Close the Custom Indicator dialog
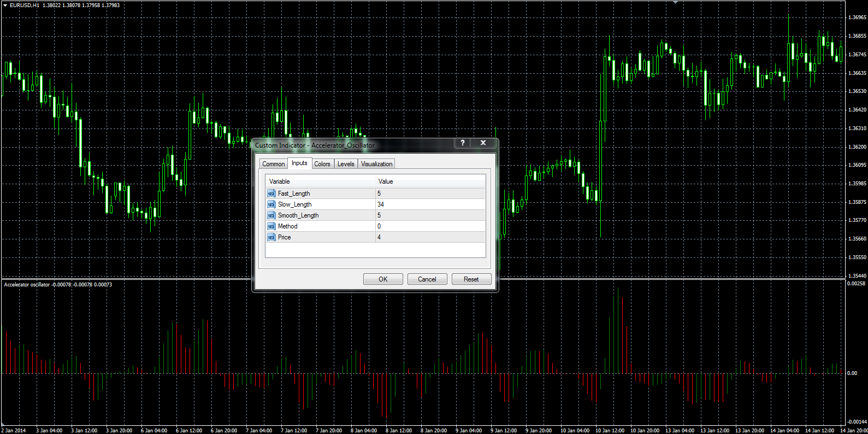Screen dimensions: 868x434 tap(483, 143)
